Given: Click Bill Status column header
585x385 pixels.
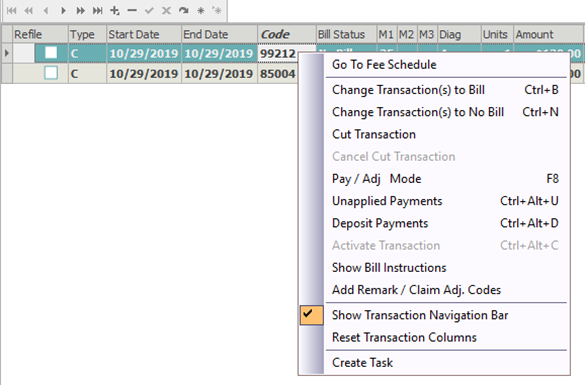Looking at the screenshot, I should 346,34.
